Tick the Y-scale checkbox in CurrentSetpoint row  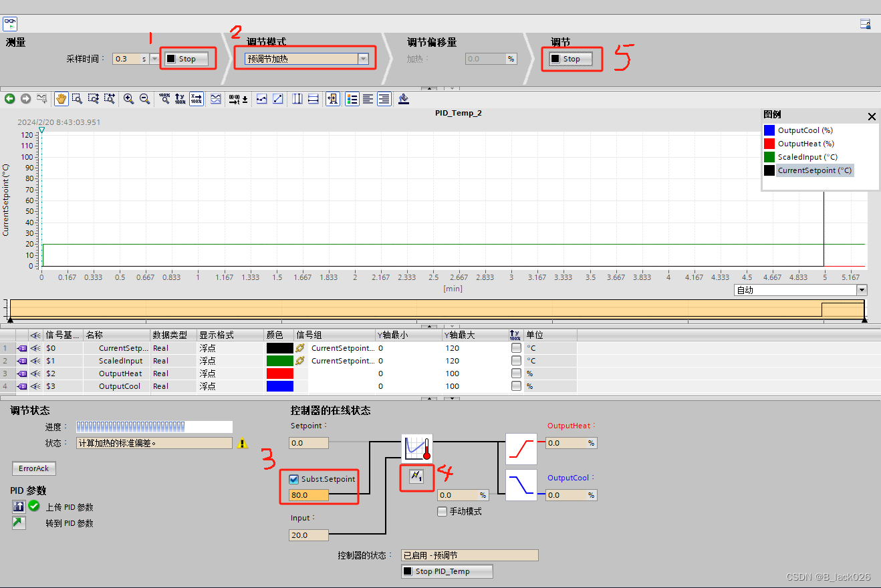pos(516,348)
